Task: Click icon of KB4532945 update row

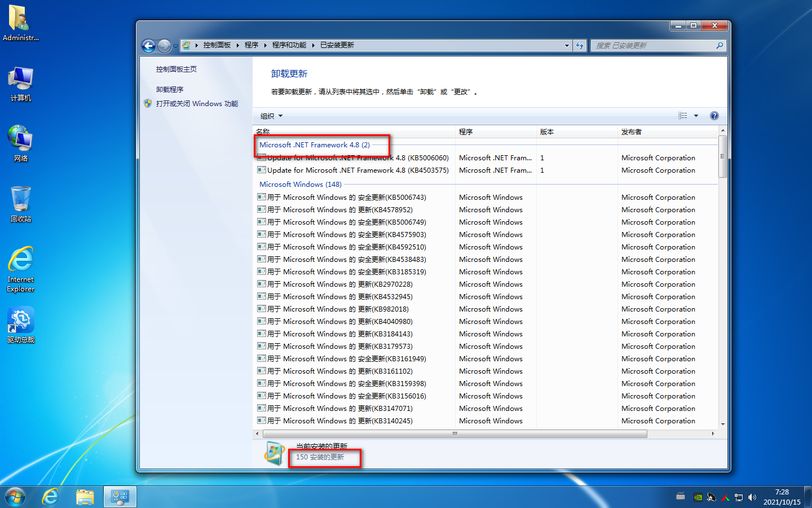Action: click(x=262, y=296)
